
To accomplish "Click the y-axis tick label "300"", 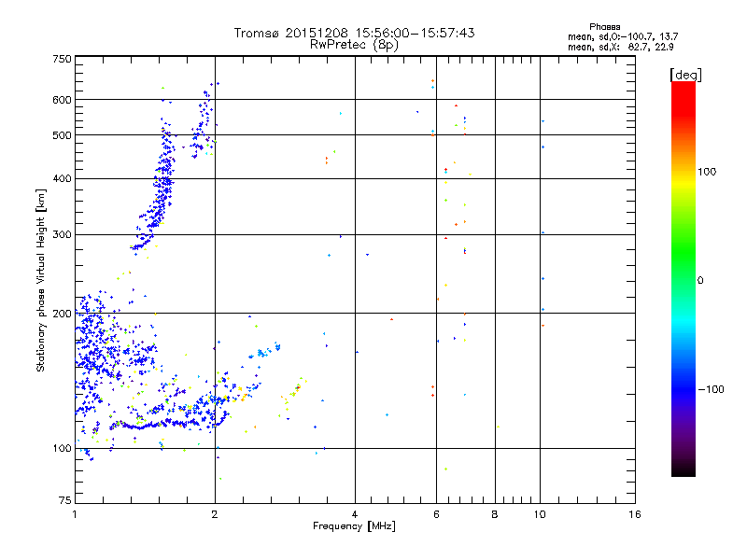I will click(62, 234).
